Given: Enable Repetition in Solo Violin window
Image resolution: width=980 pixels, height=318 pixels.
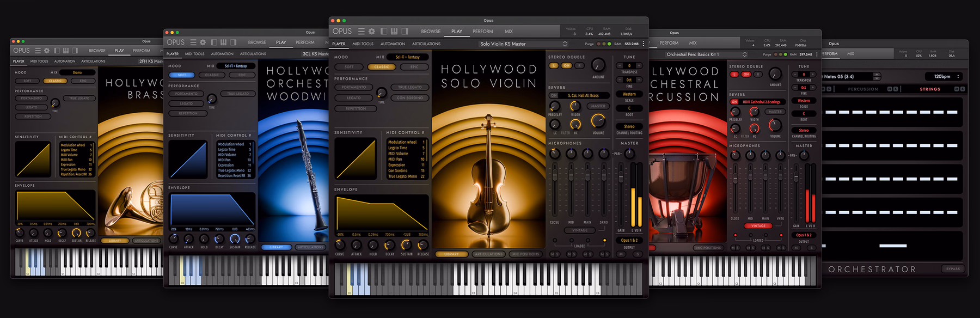Looking at the screenshot, I should pos(356,108).
